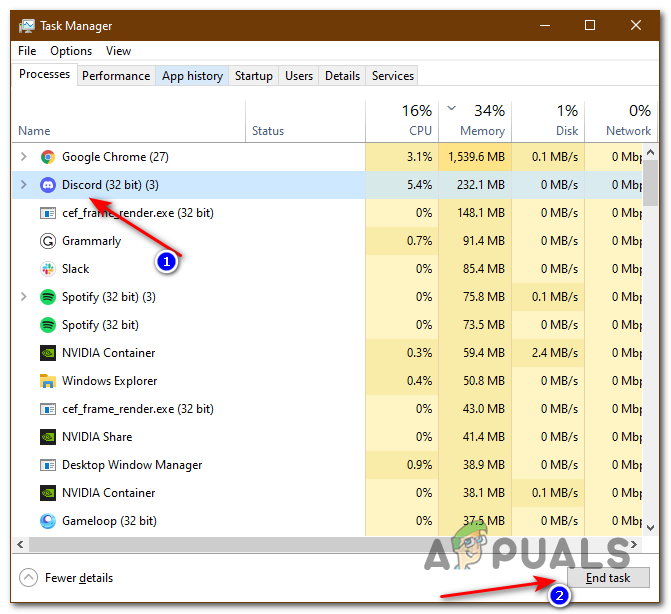Click the Gameloop (32 bit) icon
This screenshot has width=671, height=614.
48,521
